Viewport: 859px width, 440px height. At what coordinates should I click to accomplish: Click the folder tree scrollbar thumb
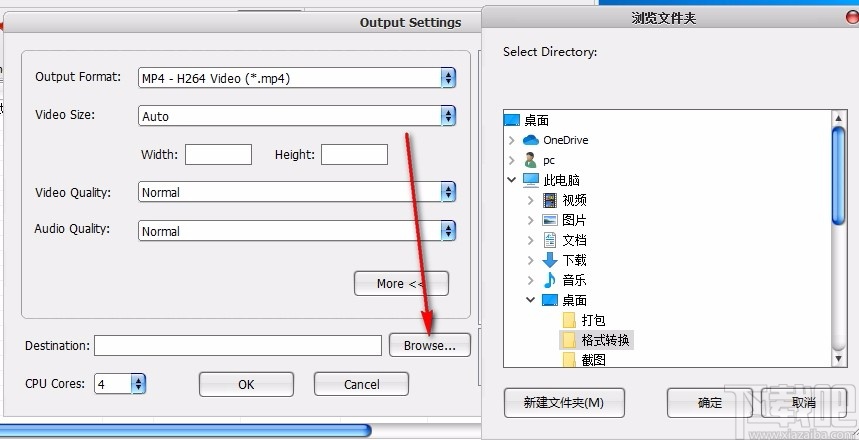pyautogui.click(x=838, y=175)
